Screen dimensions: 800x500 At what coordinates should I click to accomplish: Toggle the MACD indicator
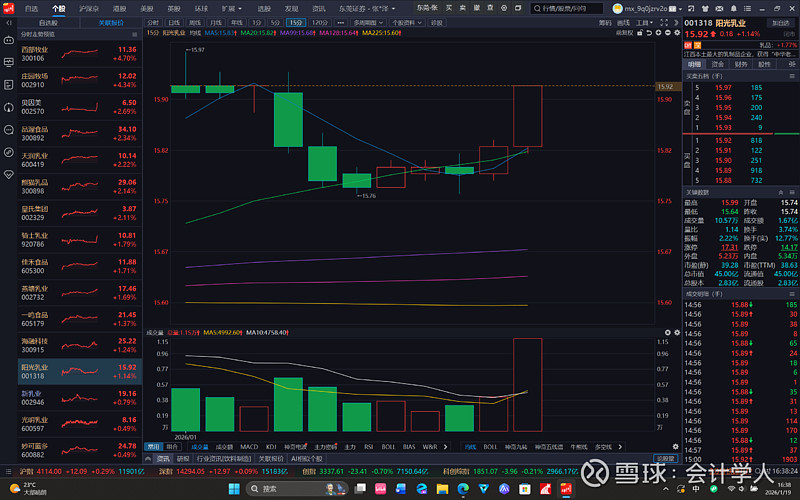tap(249, 447)
